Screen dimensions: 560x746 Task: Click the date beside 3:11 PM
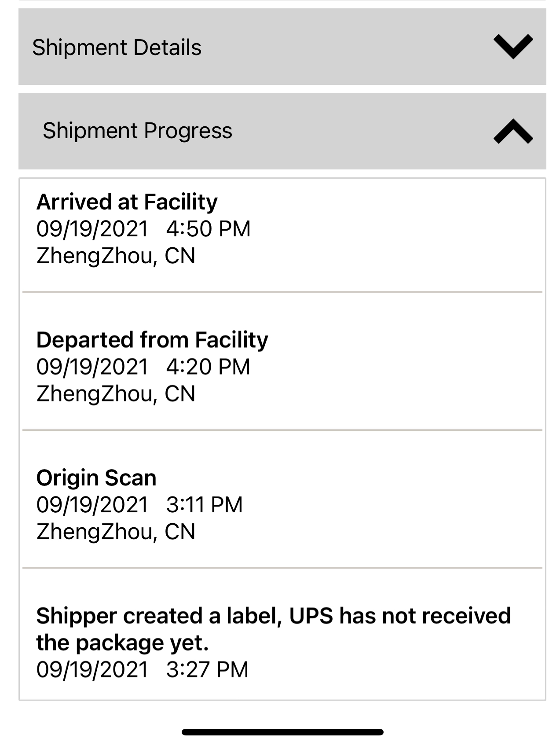pos(92,505)
